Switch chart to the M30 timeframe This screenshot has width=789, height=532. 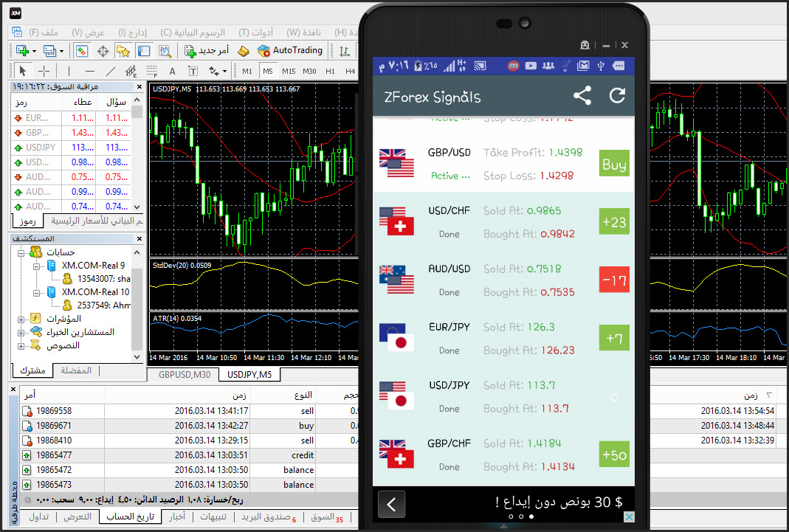(x=309, y=71)
